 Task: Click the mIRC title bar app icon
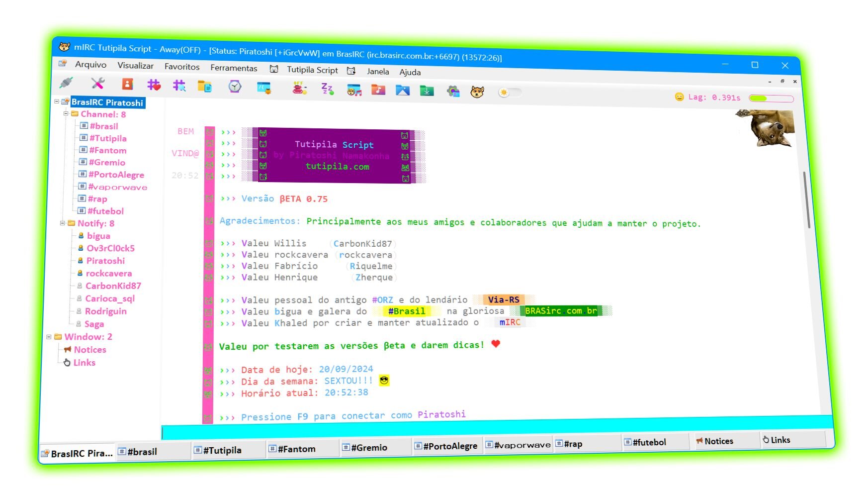click(x=65, y=47)
